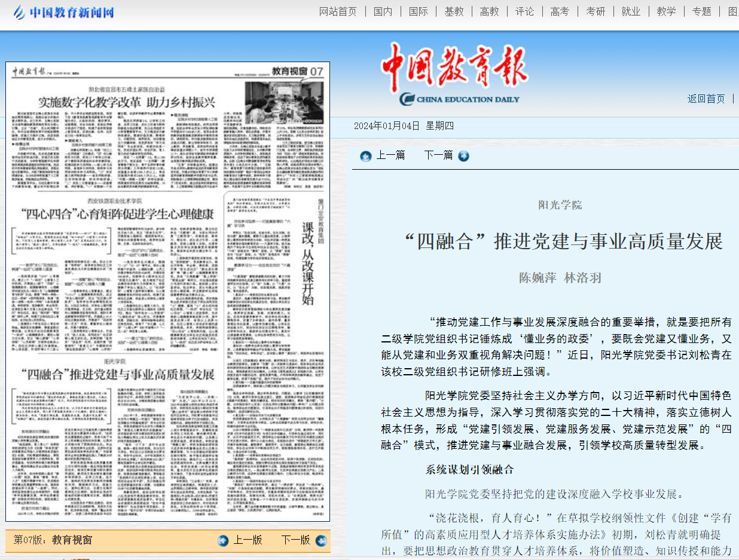Screen dimensions: 739x560
Task: Open the vertical 课改，从改课开始 article in preview
Action: 307,263
